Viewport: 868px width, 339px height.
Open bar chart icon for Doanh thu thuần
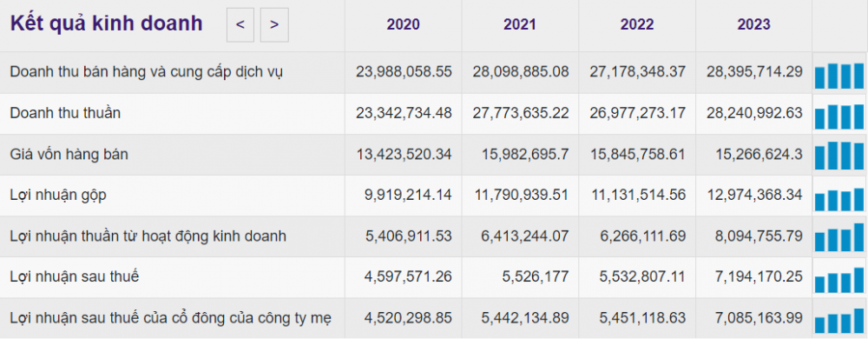pyautogui.click(x=838, y=116)
